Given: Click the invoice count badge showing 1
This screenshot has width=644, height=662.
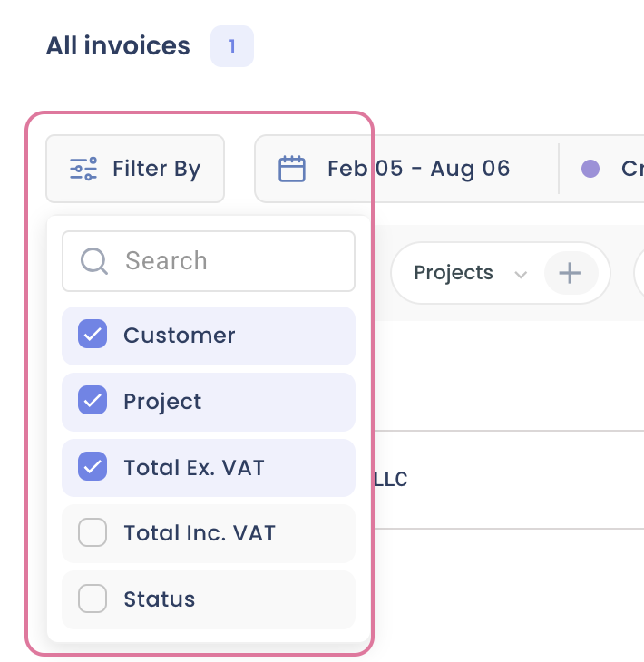Looking at the screenshot, I should pos(231,46).
